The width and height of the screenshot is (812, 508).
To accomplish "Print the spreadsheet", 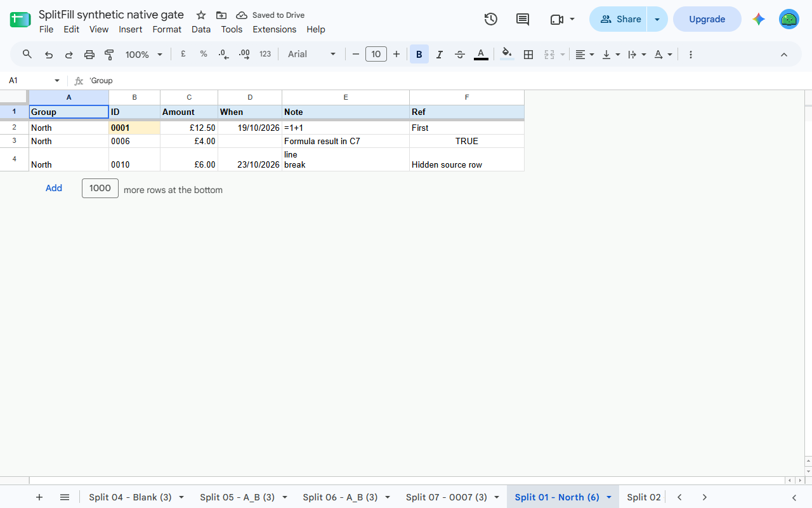I will tap(89, 55).
